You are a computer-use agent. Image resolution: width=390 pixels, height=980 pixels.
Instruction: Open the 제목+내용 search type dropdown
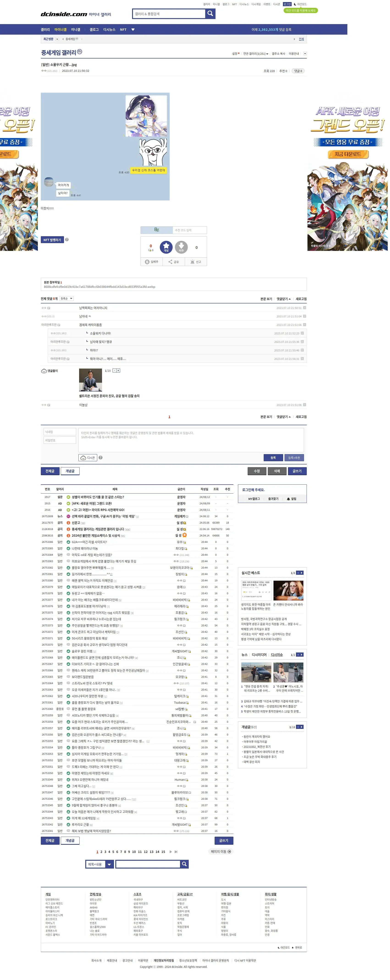[x=100, y=864]
